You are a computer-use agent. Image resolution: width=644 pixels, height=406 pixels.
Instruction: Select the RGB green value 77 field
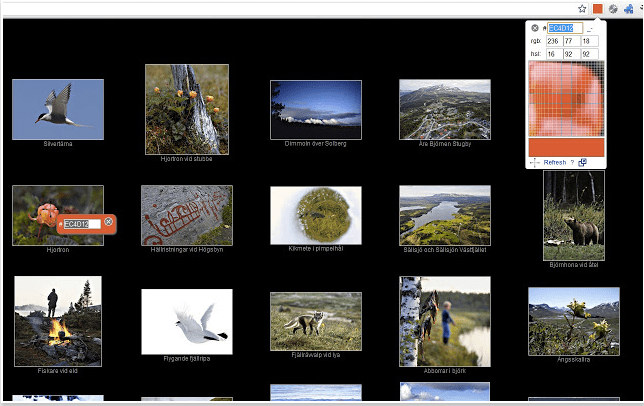coord(572,41)
